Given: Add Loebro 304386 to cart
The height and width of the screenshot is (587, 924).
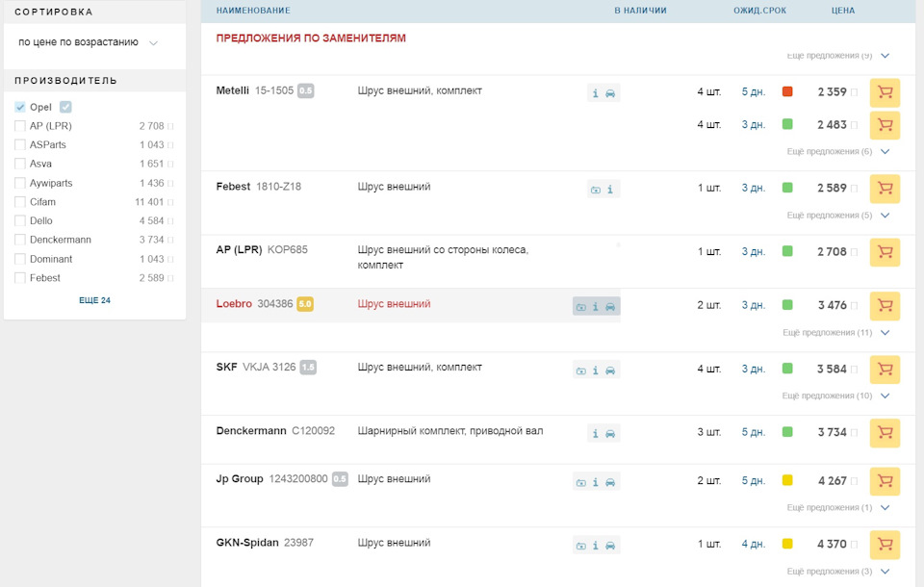Looking at the screenshot, I should click(885, 305).
